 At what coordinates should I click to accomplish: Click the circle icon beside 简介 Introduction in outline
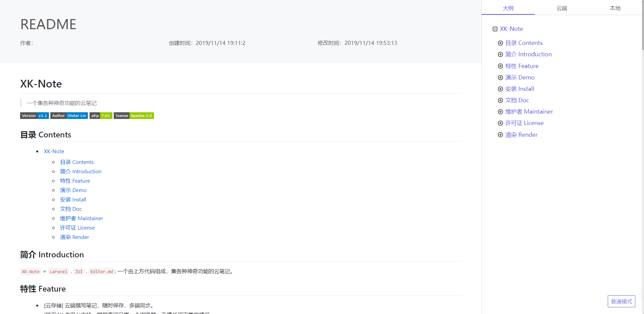(500, 55)
